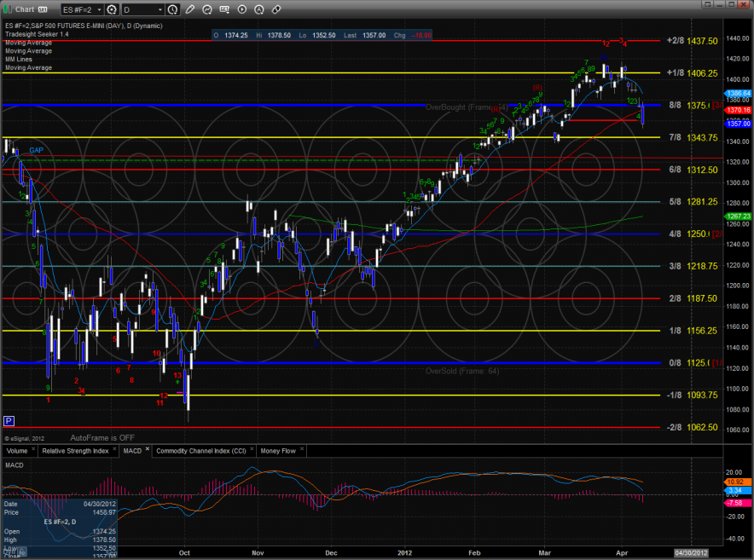The image size is (754, 560).
Task: Switch to the Volume study tab
Action: tap(17, 450)
